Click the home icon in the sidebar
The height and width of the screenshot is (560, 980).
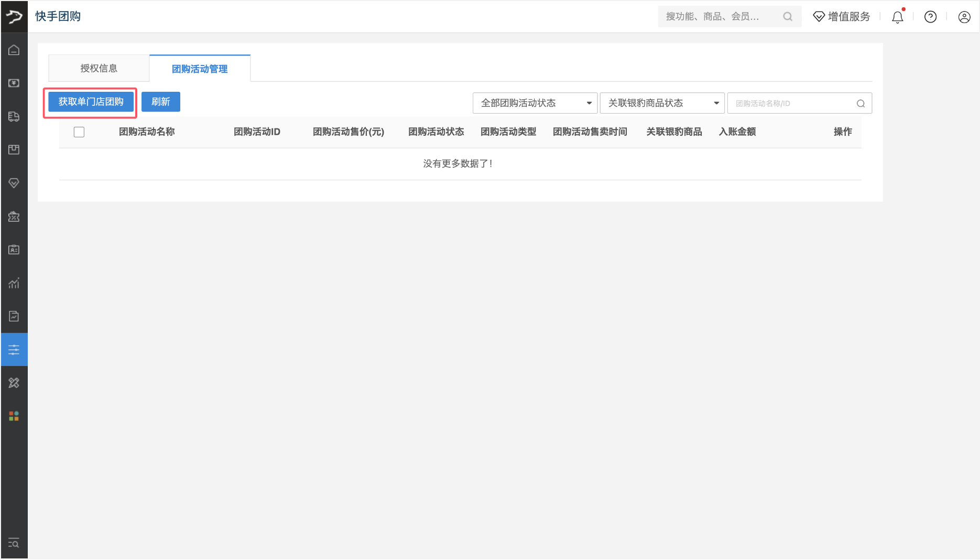[x=14, y=50]
